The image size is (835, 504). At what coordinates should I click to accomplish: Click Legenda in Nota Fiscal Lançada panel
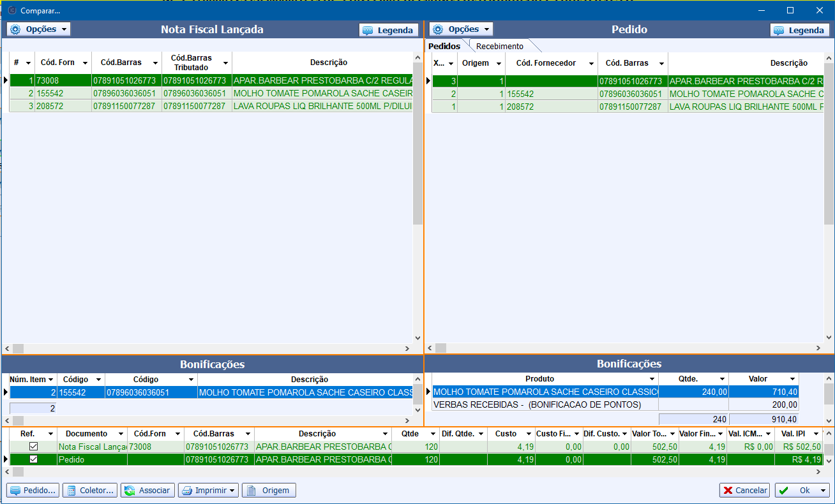coord(388,30)
